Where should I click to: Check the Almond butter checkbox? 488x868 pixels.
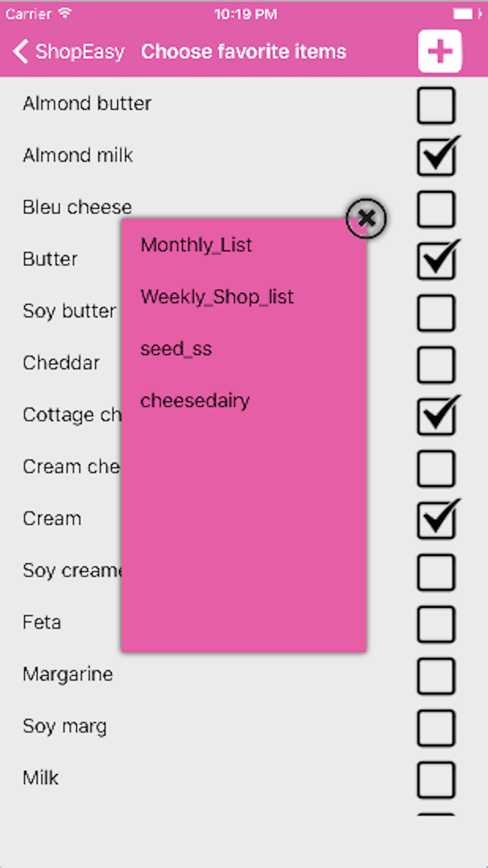[436, 105]
